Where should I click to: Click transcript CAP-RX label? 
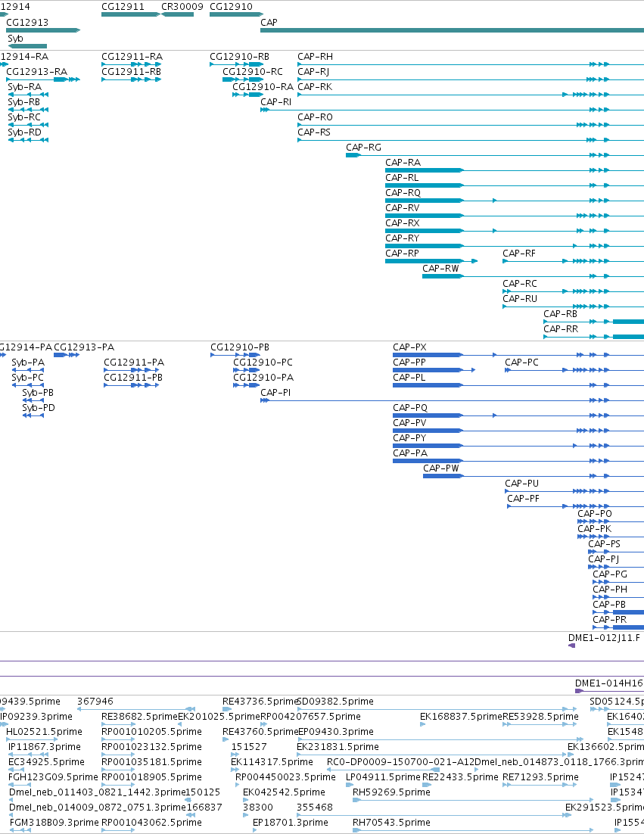[402, 223]
